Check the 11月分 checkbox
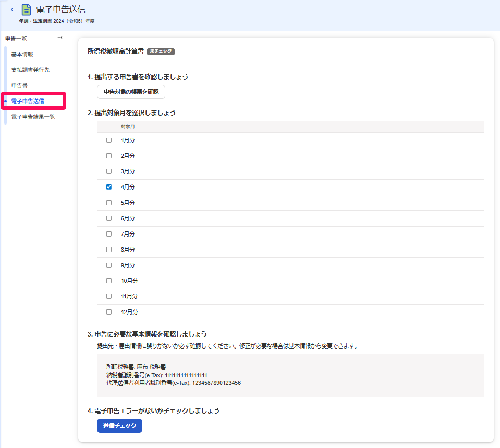 coord(109,296)
